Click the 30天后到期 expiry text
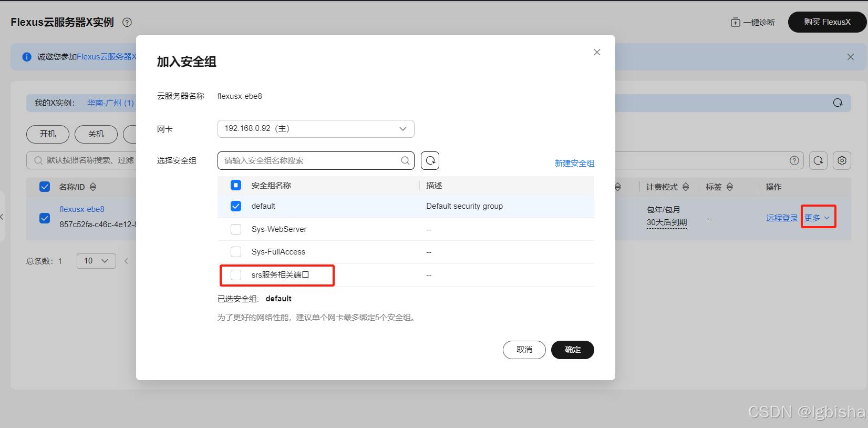868x428 pixels. pos(667,222)
